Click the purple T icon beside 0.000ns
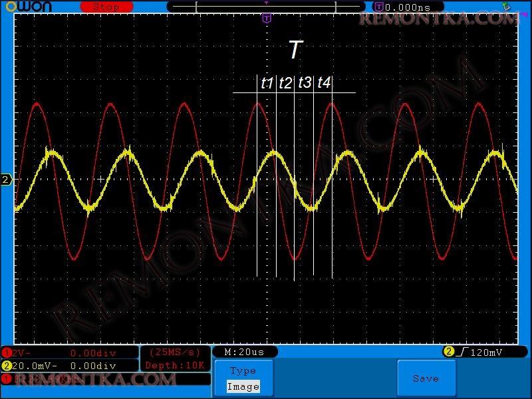This screenshot has height=399, width=532. pos(378,7)
